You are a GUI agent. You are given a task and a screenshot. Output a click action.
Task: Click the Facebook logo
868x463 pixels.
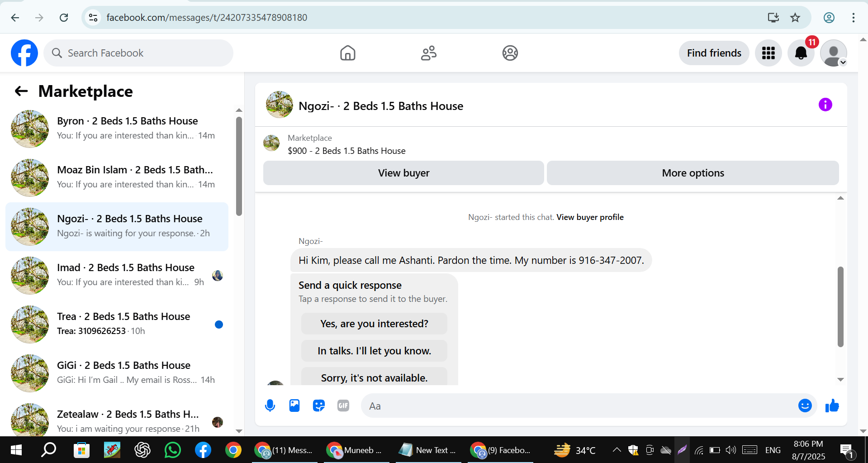coord(24,53)
